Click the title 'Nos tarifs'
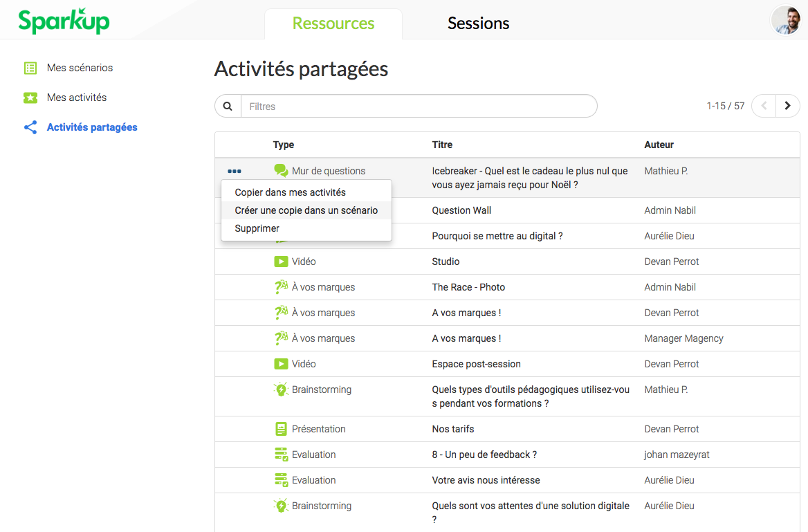Viewport: 808px width, 532px height. (x=453, y=429)
